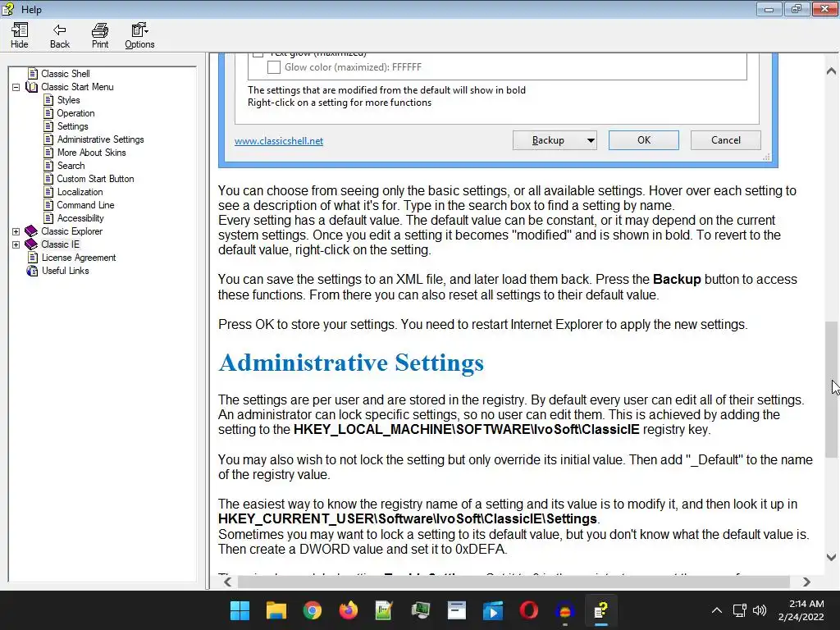
Task: Expand the Classic IE book
Action: pos(16,244)
